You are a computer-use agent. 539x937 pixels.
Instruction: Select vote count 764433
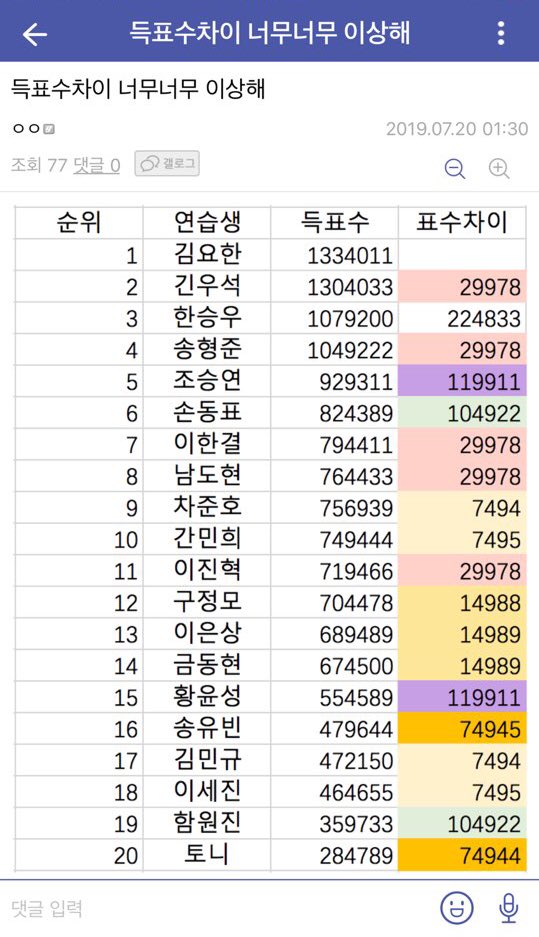356,477
